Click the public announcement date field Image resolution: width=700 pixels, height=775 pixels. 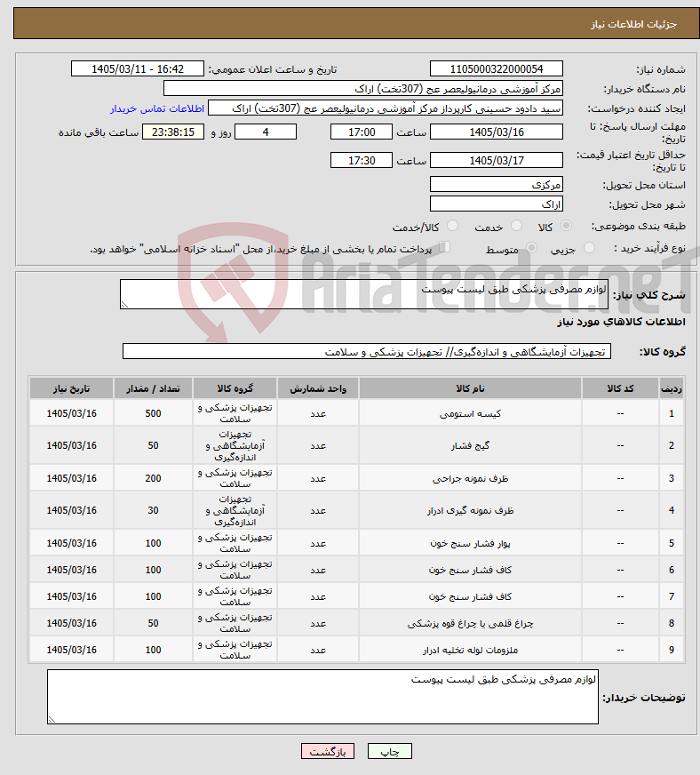[x=138, y=68]
